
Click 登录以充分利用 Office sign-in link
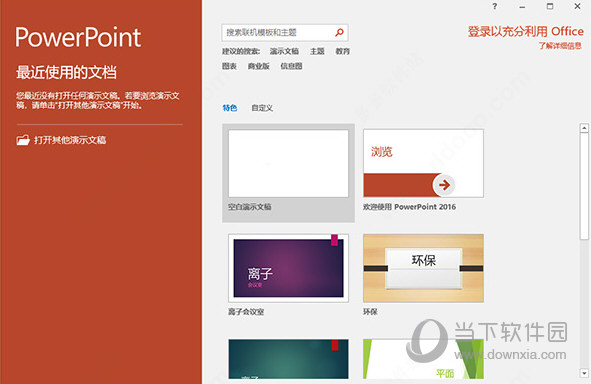click(x=525, y=32)
